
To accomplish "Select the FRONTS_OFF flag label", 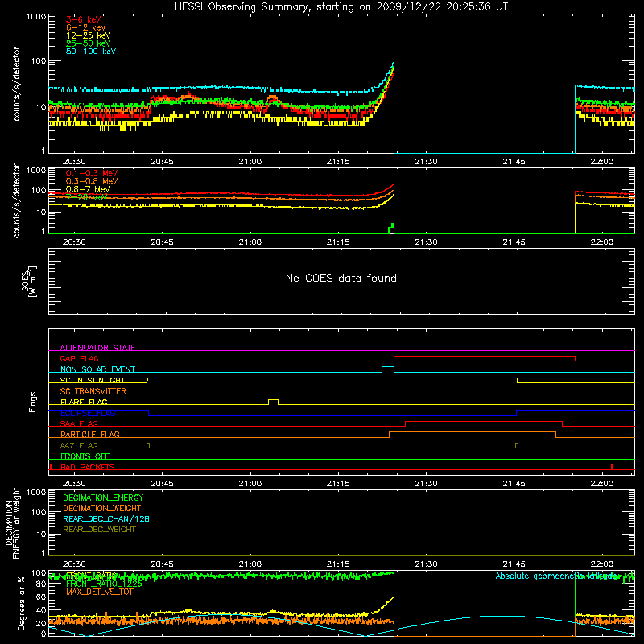I will coord(85,456).
